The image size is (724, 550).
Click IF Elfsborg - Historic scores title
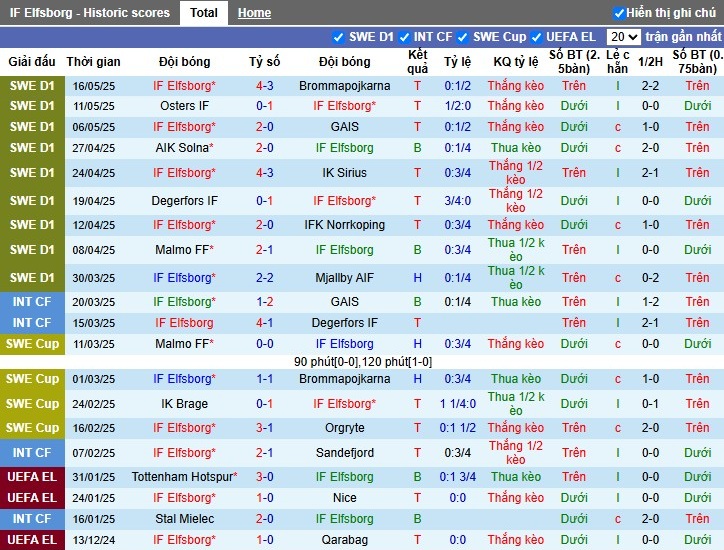tap(90, 12)
